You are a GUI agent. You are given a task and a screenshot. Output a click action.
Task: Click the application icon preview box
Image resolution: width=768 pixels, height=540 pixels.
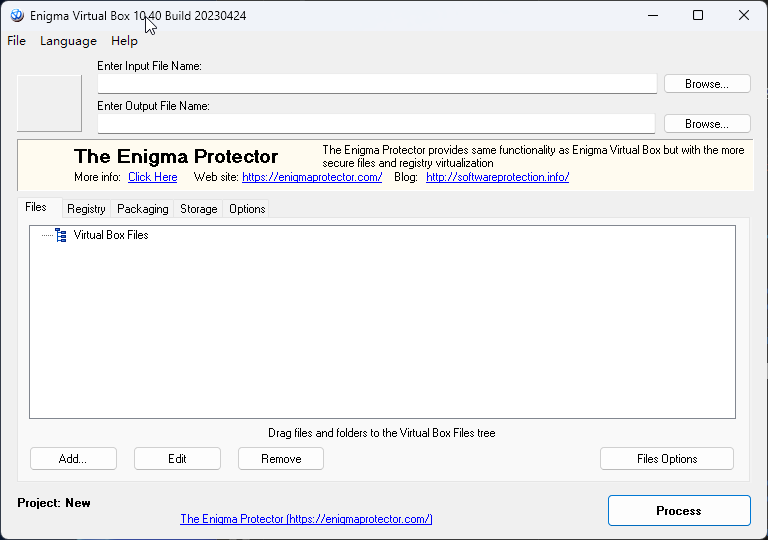49,103
